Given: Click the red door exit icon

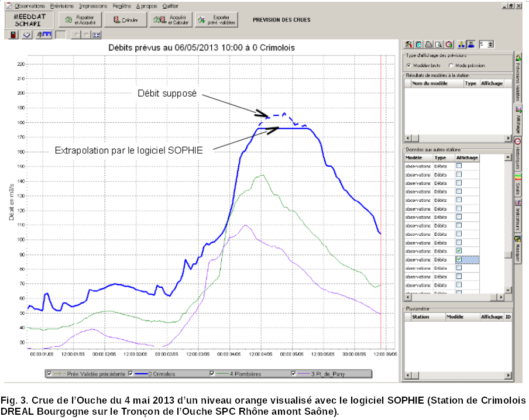Looking at the screenshot, I should (x=13, y=35).
